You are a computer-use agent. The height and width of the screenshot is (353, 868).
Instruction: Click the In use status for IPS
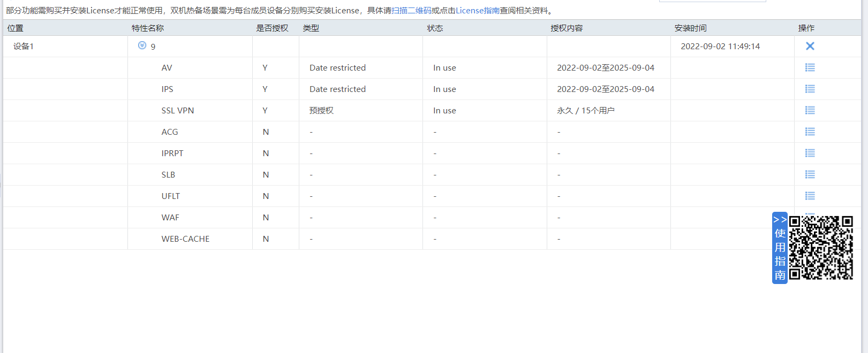pos(444,89)
